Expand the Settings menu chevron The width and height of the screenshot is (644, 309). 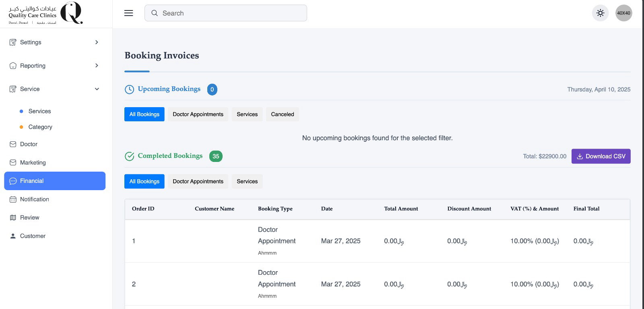coord(97,42)
